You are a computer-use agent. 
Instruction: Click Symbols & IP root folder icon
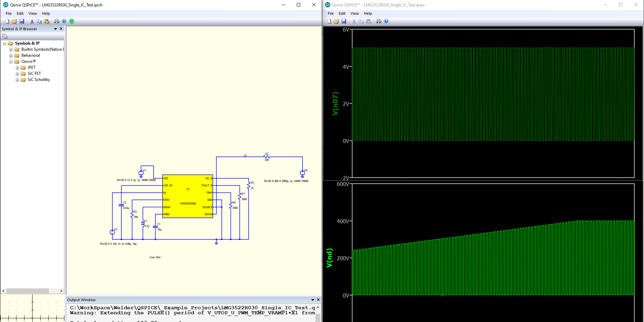tap(10, 43)
